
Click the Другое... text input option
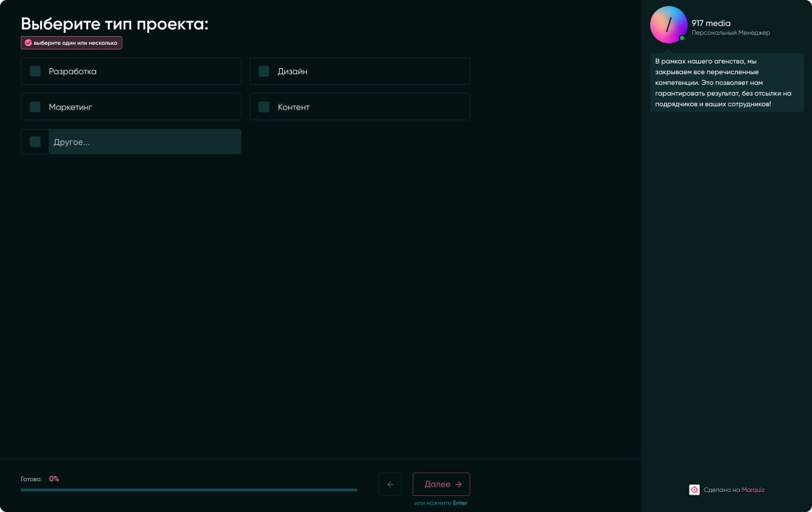click(x=144, y=142)
